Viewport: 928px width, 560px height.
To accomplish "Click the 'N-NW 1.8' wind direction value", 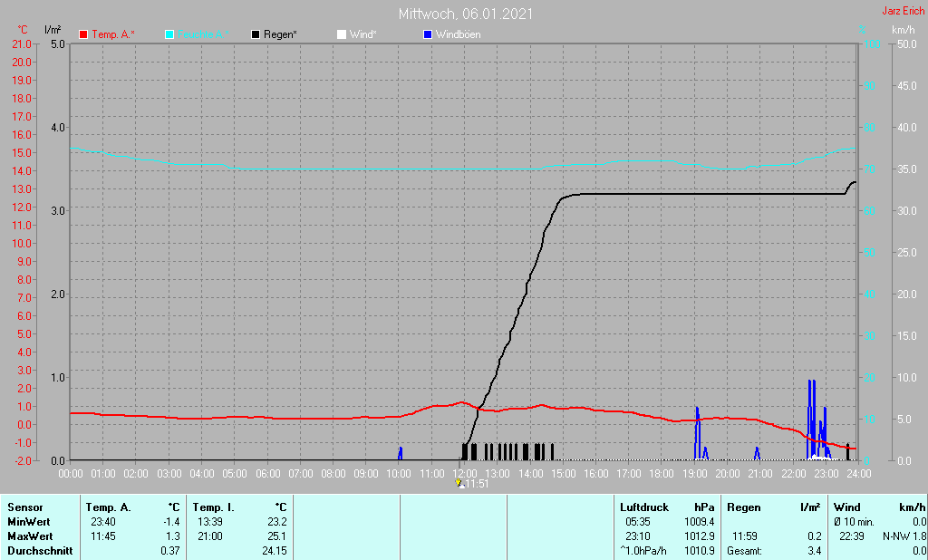I will click(904, 536).
